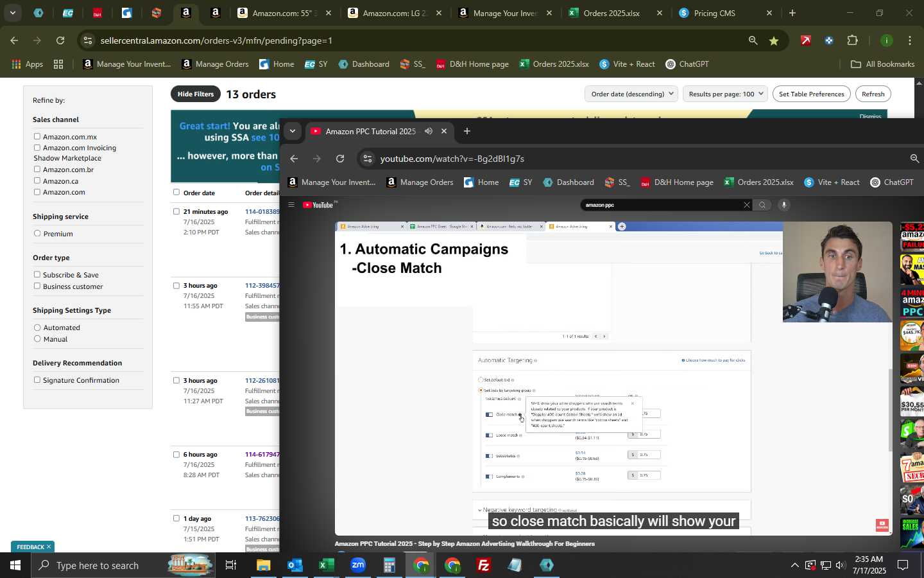The image size is (924, 578).
Task: Open Excel from taskbar
Action: (327, 565)
